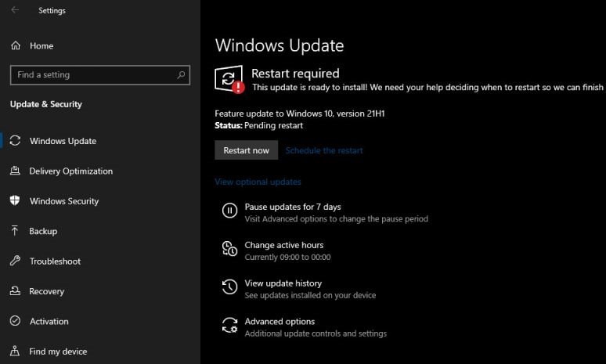Click the 'Status: Pending restart' text

coord(259,125)
